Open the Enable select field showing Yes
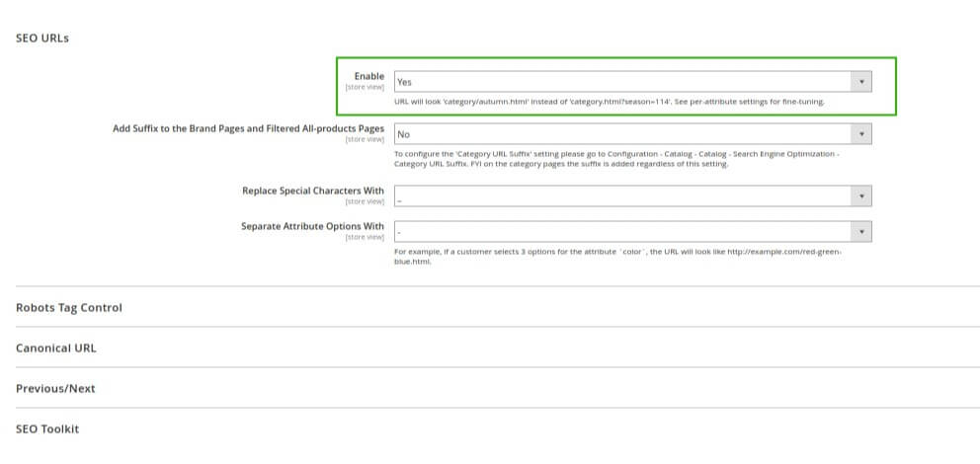Viewport: 980px width, 464px height. 622,82
